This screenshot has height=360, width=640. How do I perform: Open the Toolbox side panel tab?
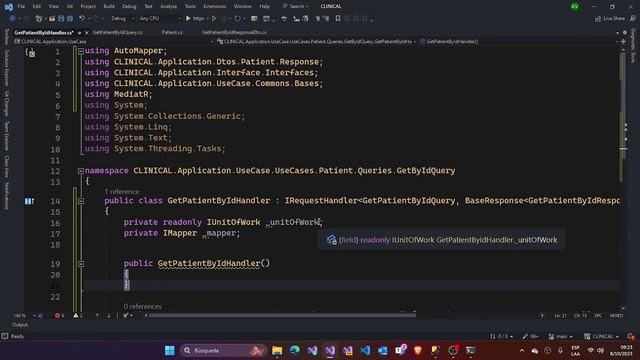coord(6,37)
